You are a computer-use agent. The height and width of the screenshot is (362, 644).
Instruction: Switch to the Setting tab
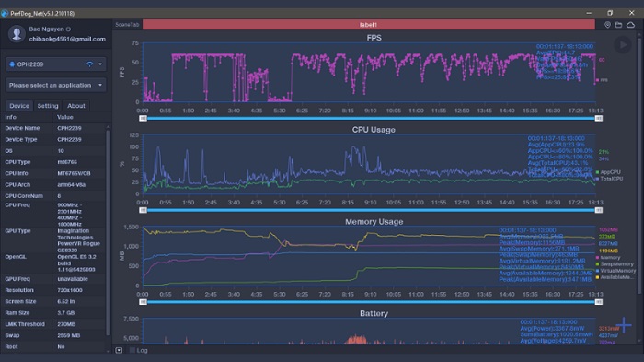tap(48, 106)
